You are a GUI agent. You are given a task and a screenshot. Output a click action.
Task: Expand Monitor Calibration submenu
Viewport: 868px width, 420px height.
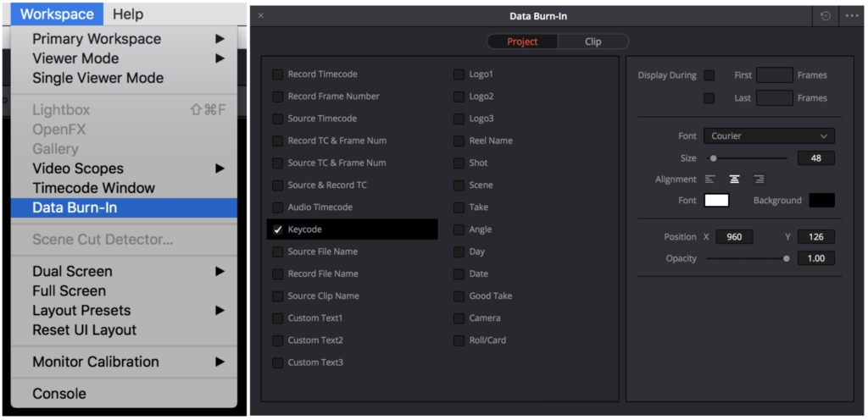tap(124, 362)
